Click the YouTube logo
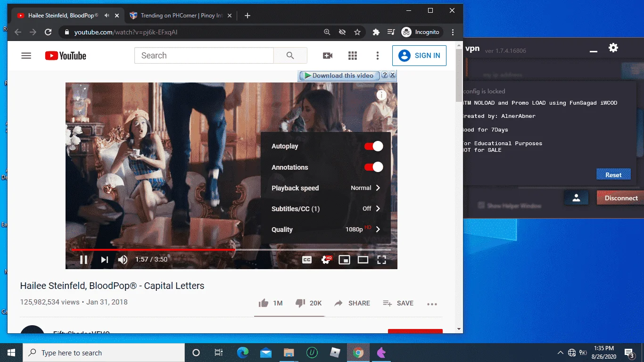The image size is (644, 362). point(66,56)
